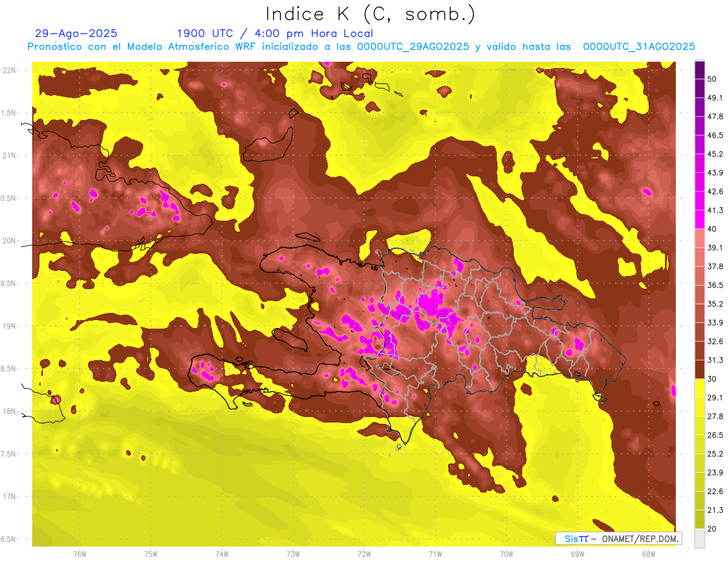Click the colorbar value '45.2'
728x562 pixels.
(715, 154)
